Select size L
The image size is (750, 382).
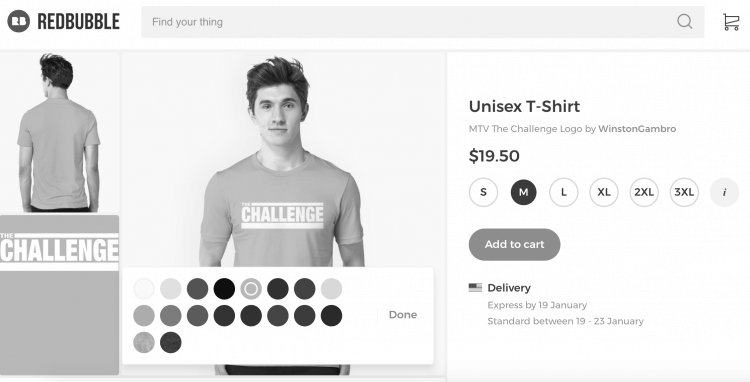pos(563,192)
